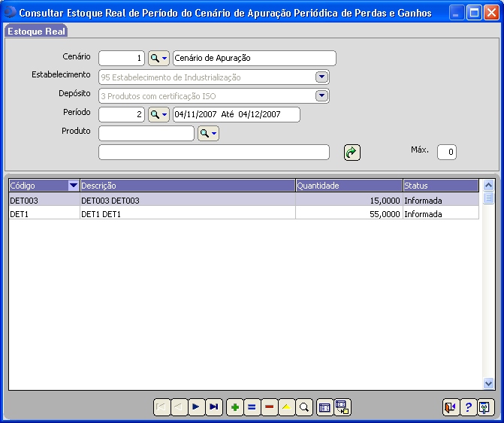Image resolution: width=504 pixels, height=423 pixels.
Task: Click the red minus delete record icon
Action: click(x=269, y=407)
